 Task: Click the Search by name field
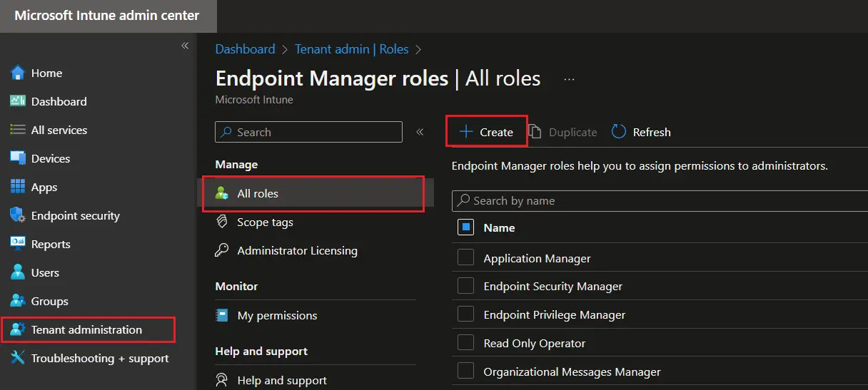coord(657,201)
